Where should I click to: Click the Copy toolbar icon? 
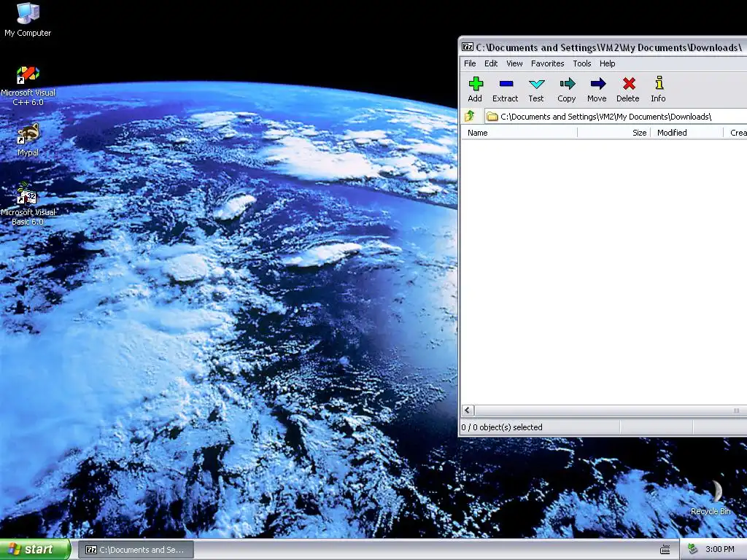[x=566, y=90]
